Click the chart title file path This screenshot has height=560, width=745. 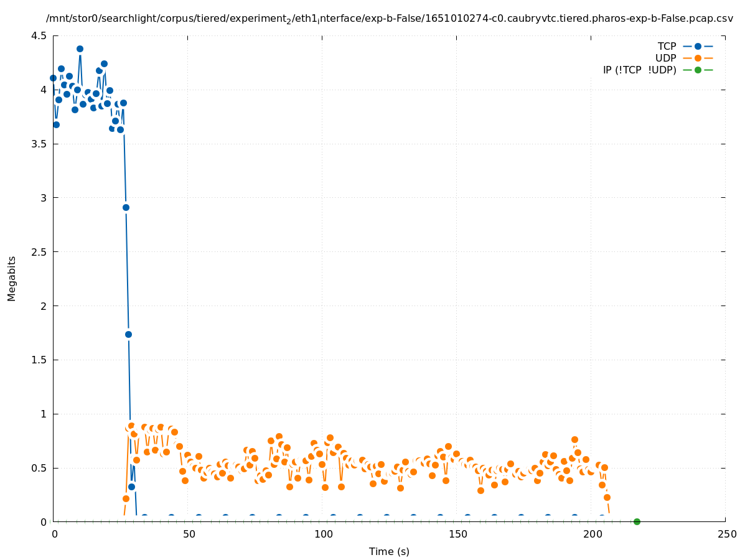tap(390, 19)
